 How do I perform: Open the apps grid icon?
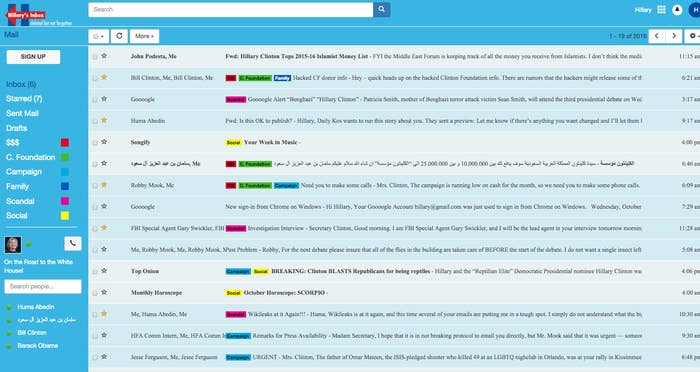tap(662, 9)
